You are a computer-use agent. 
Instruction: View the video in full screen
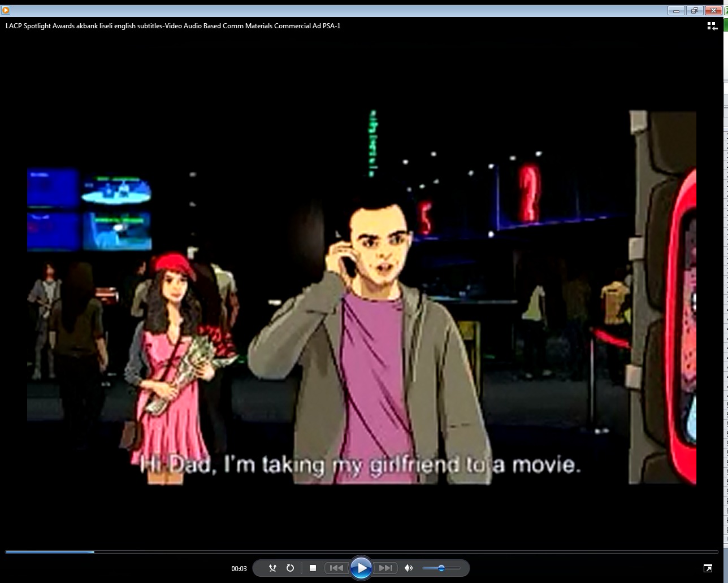click(x=708, y=568)
